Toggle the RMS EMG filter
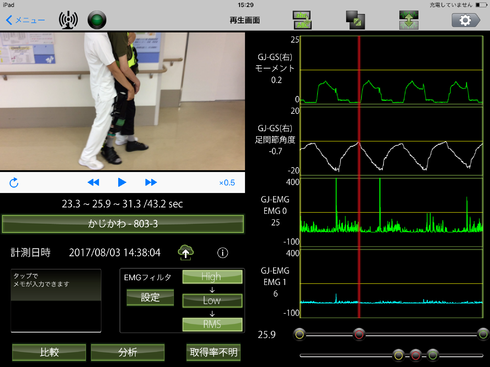 212,324
